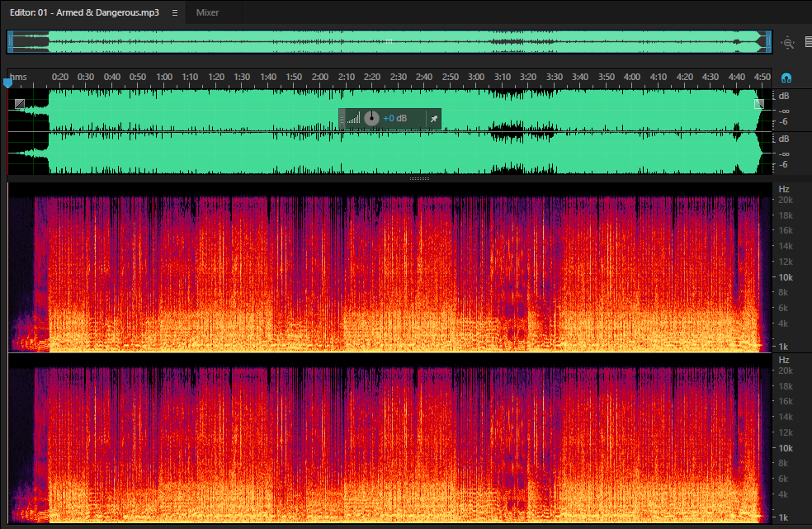Click inside the lower spectral frequency display
Image resolution: width=812 pixels, height=529 pixels.
(x=389, y=438)
